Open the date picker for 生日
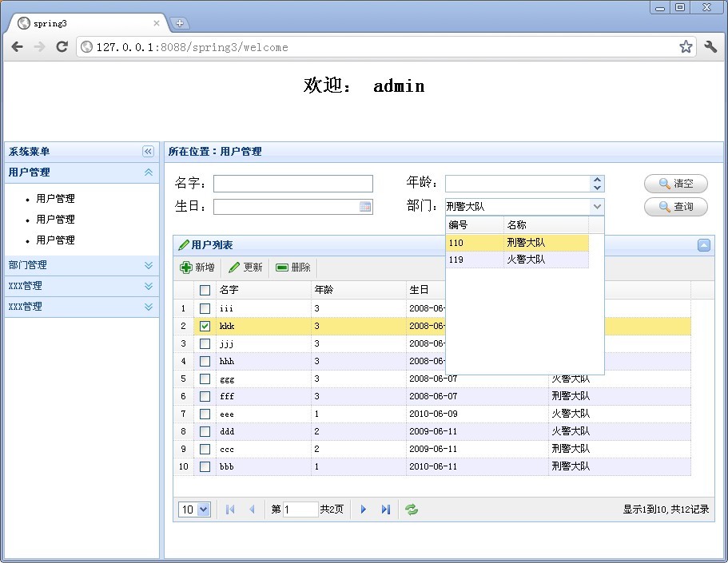The width and height of the screenshot is (728, 563). coord(366,206)
